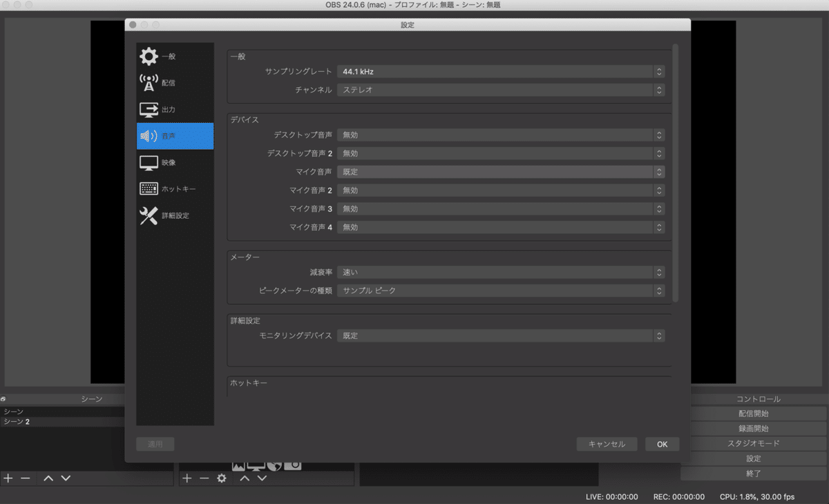Viewport: 829px width, 504px height.
Task: Open the 映像 (Video) settings section
Action: (175, 162)
